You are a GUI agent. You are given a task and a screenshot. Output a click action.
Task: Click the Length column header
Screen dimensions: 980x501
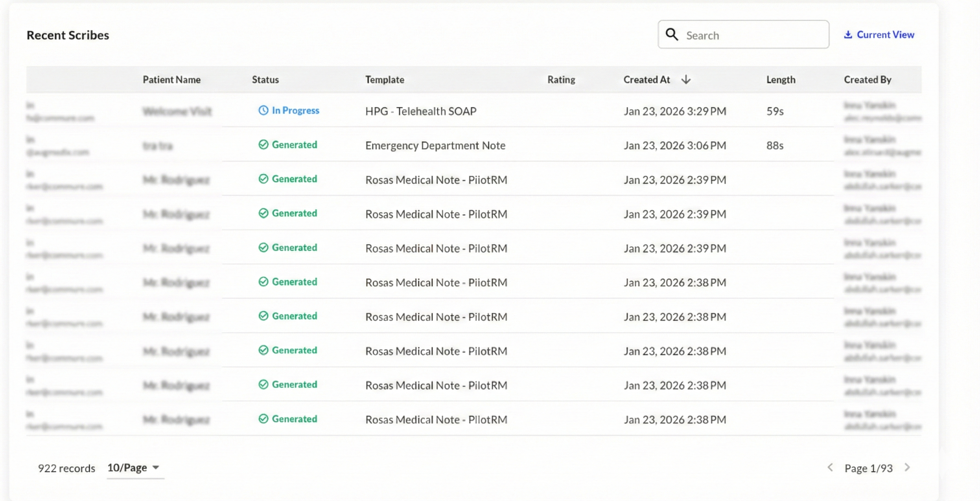click(x=781, y=80)
